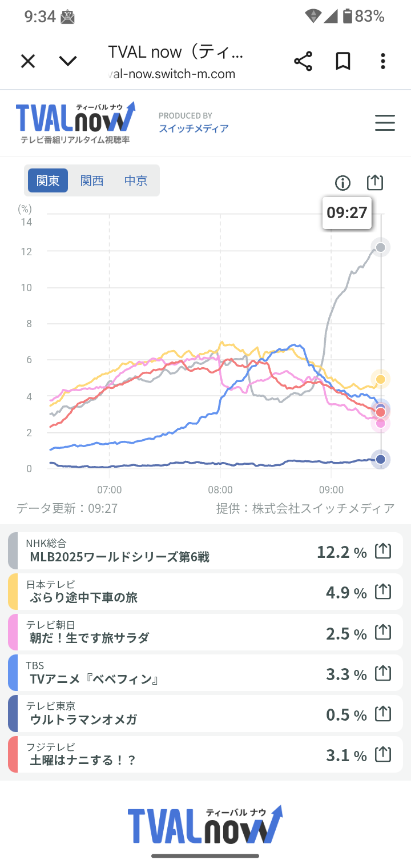Image resolution: width=411 pixels, height=868 pixels.
Task: Open the browser three-dot overflow menu
Action: [383, 61]
